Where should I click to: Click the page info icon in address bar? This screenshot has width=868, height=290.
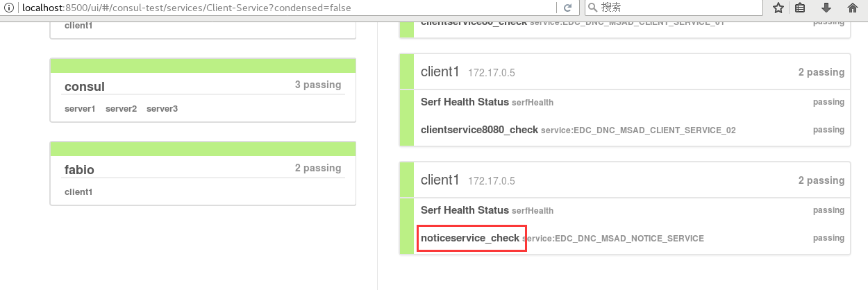pos(8,8)
